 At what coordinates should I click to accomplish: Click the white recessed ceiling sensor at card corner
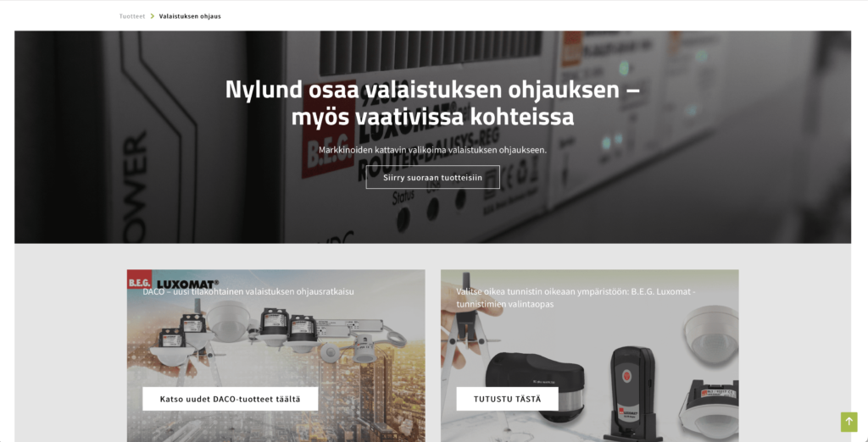[x=712, y=409]
